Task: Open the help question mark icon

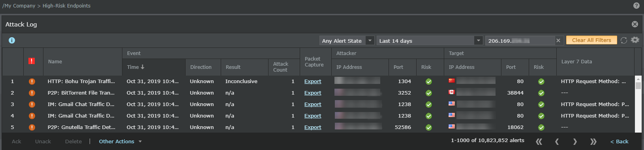Action: 636,6
